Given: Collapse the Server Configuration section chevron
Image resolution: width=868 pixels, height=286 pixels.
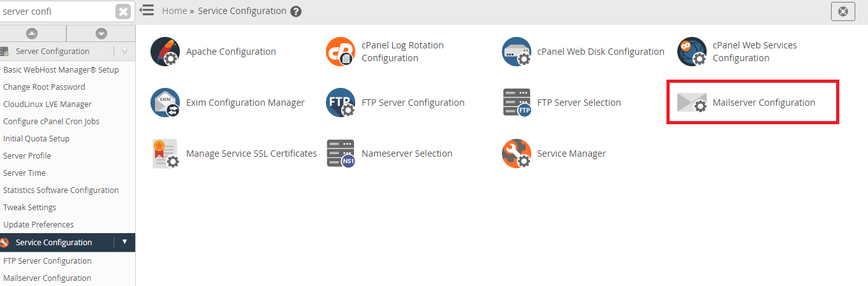Looking at the screenshot, I should tap(124, 52).
